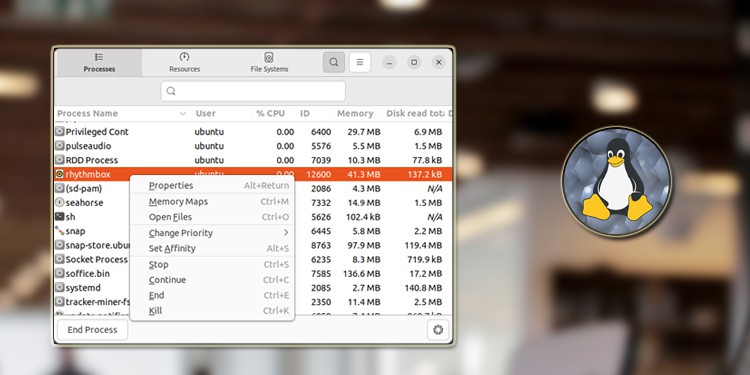Click the 140.8 MB disk read value
The height and width of the screenshot is (375, 750).
pyautogui.click(x=423, y=287)
